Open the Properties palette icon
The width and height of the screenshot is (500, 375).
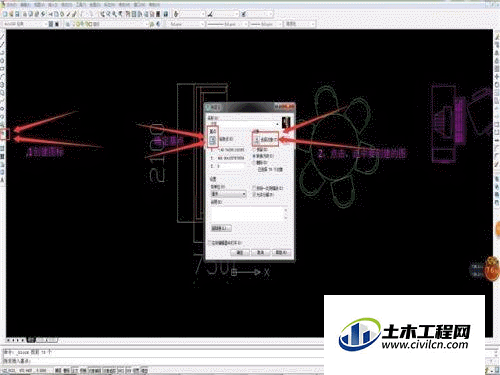(128, 14)
